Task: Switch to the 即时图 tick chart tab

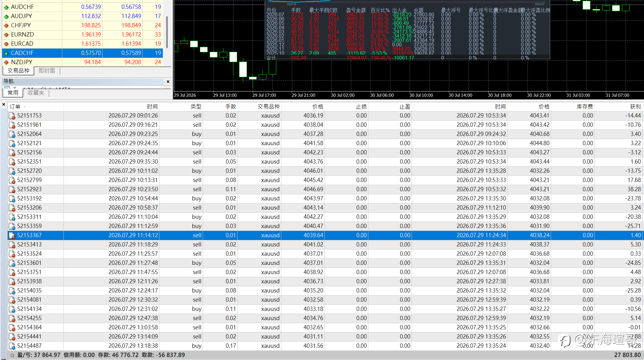Action: point(47,71)
